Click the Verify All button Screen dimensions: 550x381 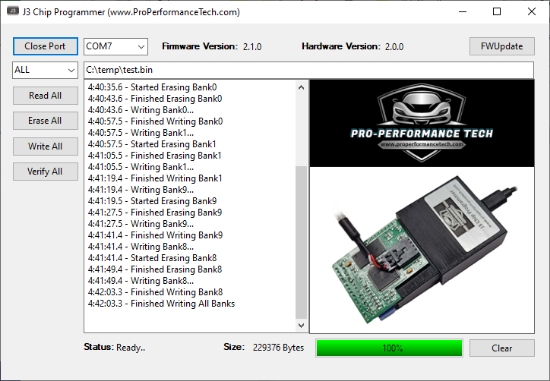(45, 172)
